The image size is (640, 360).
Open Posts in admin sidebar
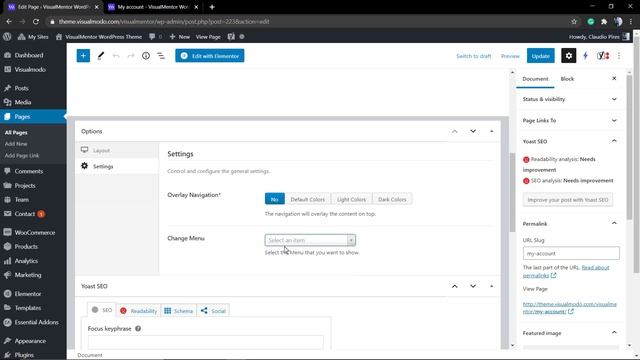[21, 88]
